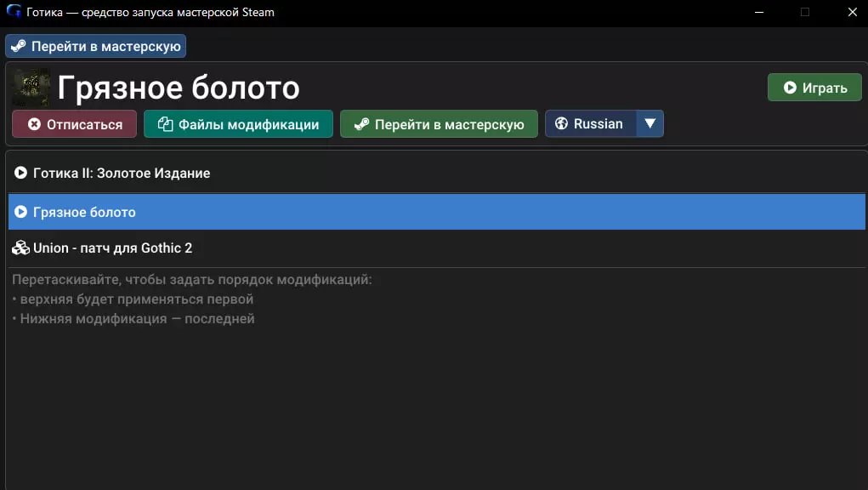The height and width of the screenshot is (490, 868).
Task: Click the red 'Отписаться' unsubscribe button
Action: (74, 124)
